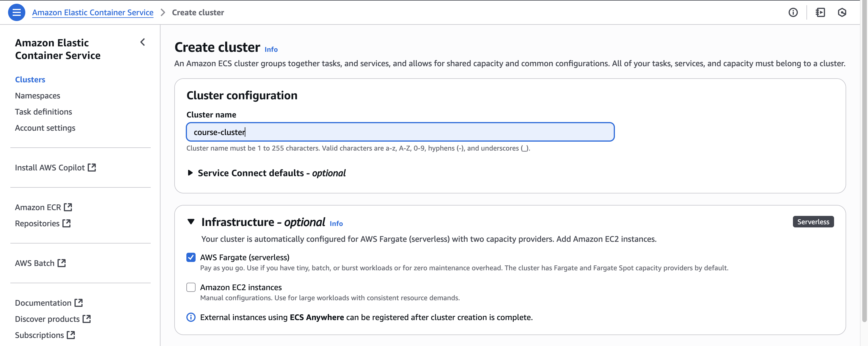Click external link icon beside Documentation
Viewport: 868px width, 346px height.
79,303
